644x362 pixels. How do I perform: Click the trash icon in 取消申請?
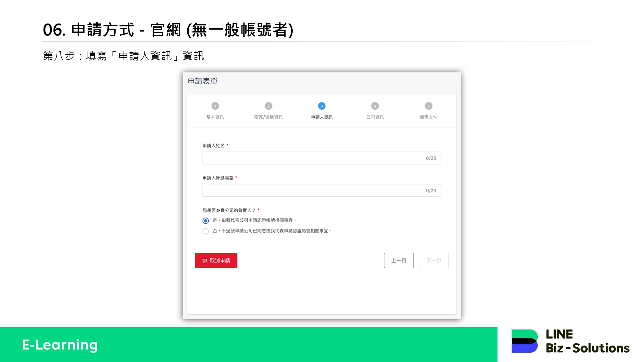click(204, 260)
